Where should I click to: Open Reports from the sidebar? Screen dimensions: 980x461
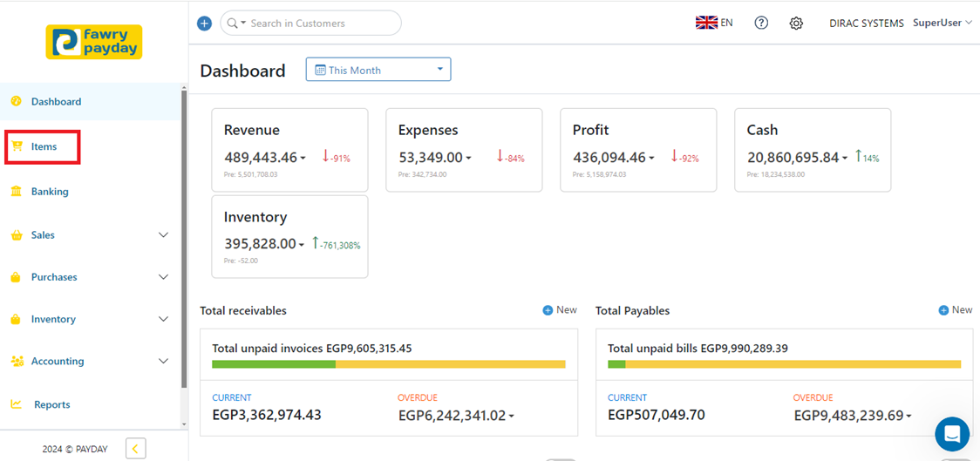click(51, 404)
